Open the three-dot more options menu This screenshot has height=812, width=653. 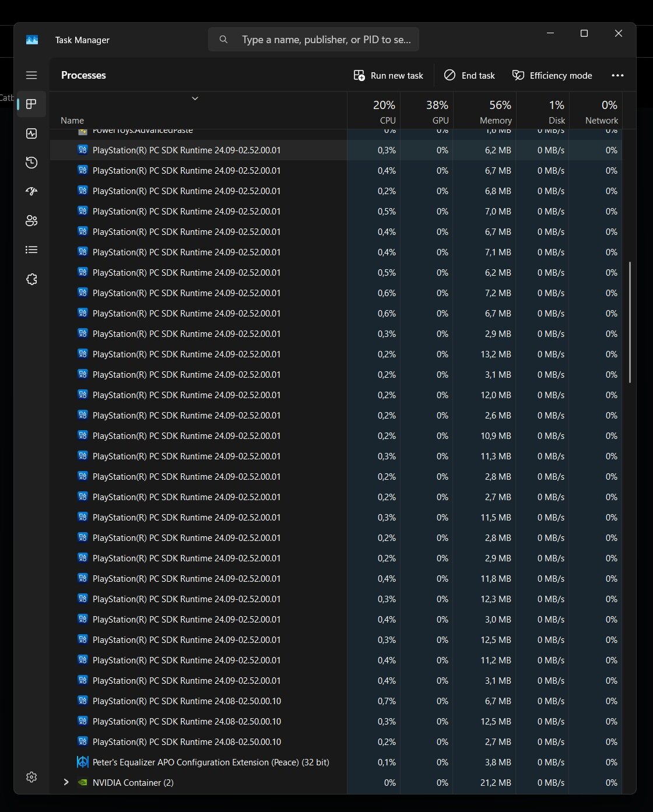617,75
